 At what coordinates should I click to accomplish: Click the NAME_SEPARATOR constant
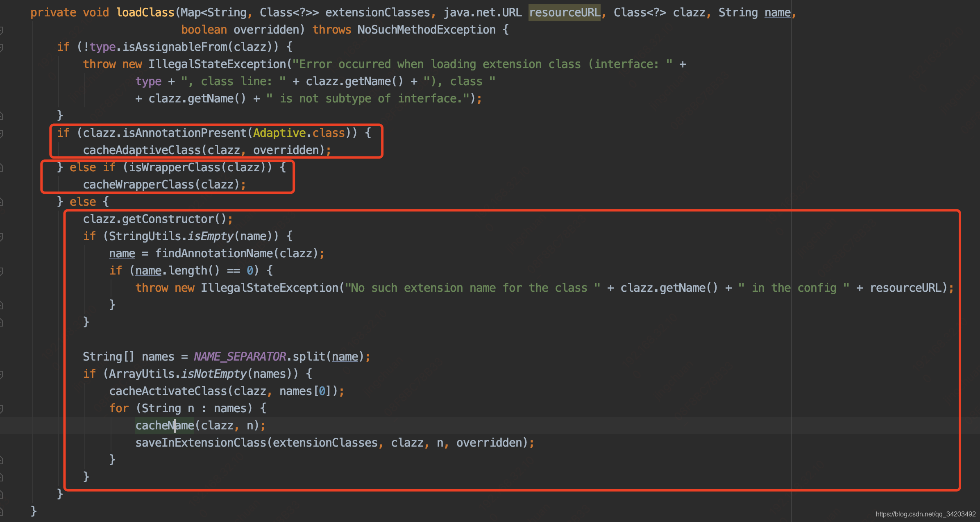[x=240, y=357]
